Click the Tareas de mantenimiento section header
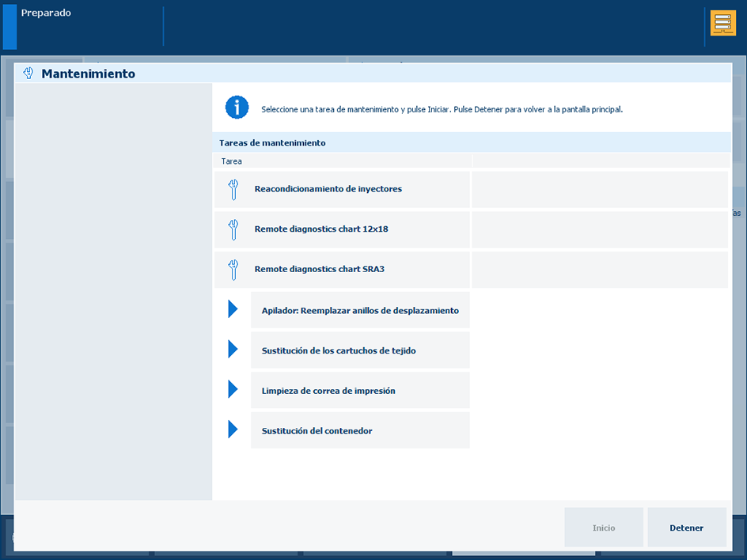Screen dimensions: 747x560 pyautogui.click(x=472, y=142)
